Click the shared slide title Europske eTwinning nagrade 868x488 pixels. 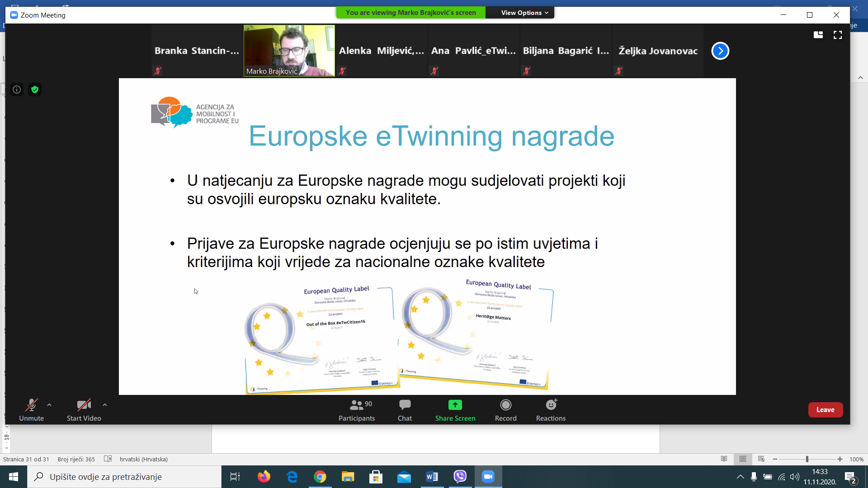point(431,136)
